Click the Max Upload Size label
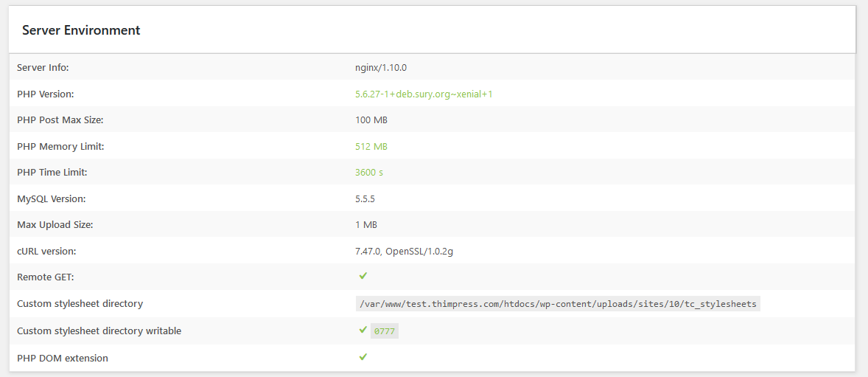 [x=55, y=225]
